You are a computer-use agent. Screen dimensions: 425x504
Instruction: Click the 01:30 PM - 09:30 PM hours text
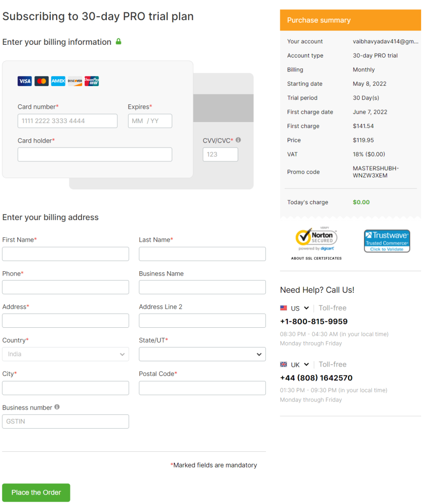coord(333,390)
